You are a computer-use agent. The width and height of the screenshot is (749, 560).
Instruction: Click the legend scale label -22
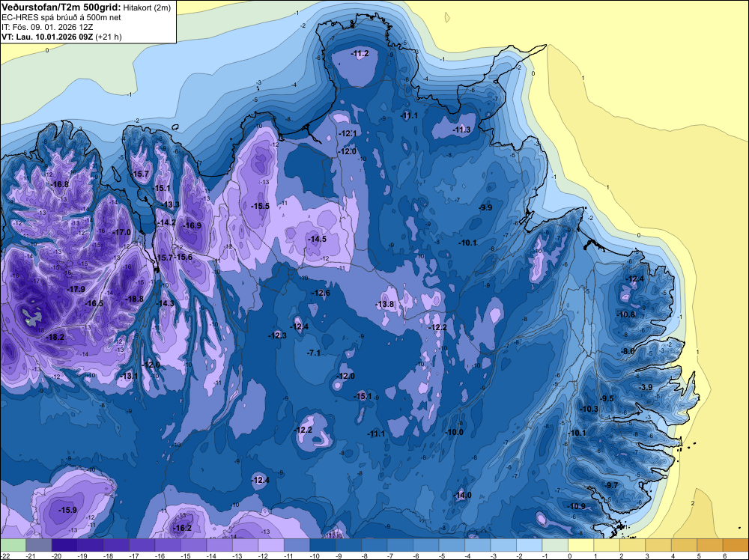click(5, 556)
